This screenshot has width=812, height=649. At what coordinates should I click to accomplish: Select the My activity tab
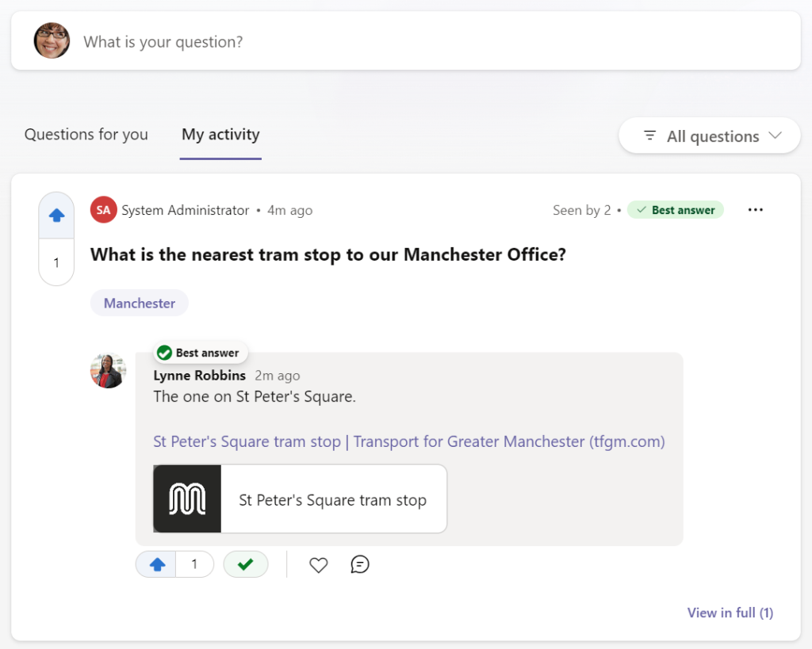click(220, 135)
